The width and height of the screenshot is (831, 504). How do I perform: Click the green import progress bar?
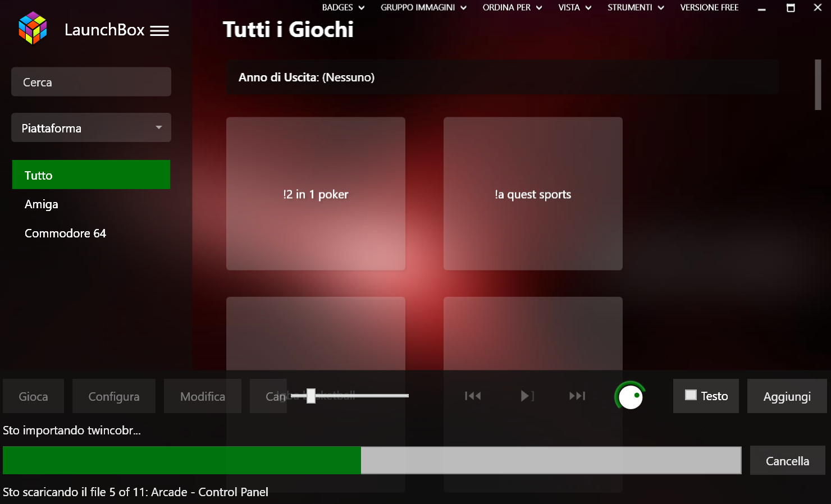coord(372,460)
